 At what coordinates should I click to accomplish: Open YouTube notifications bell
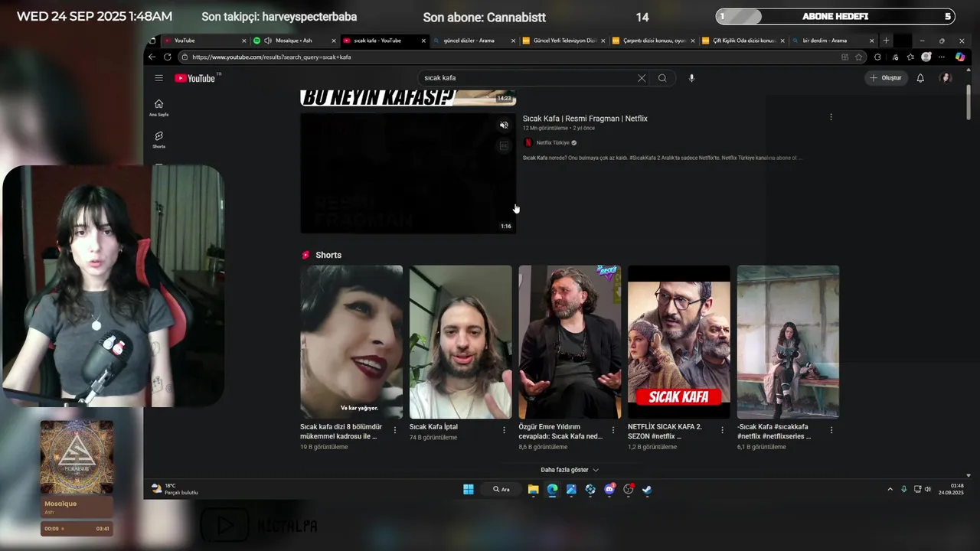pos(920,78)
